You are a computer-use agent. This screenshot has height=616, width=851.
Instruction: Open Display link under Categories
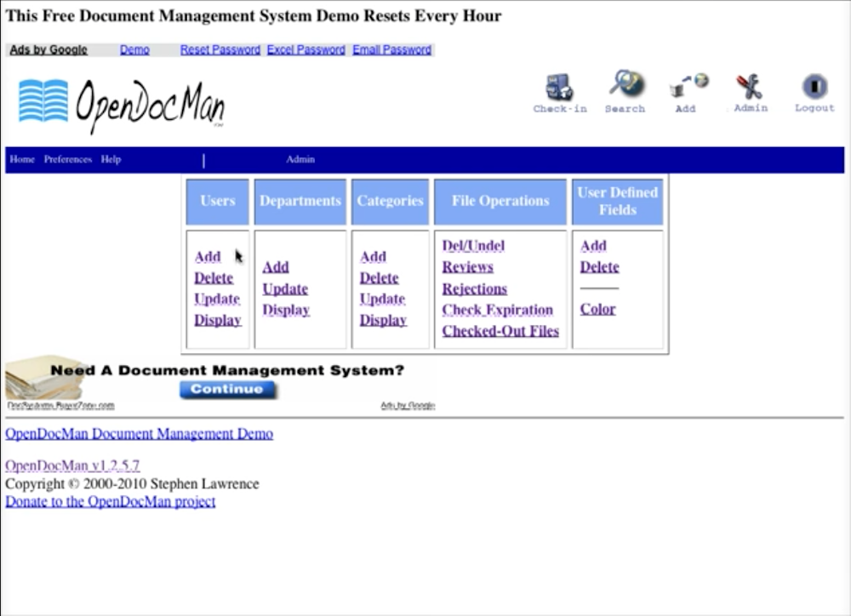click(x=383, y=320)
